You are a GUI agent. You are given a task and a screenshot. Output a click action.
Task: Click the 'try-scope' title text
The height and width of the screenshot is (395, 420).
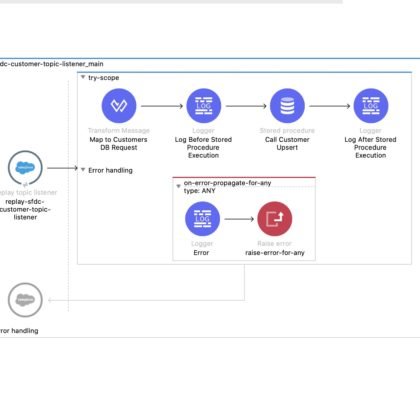pyautogui.click(x=104, y=78)
